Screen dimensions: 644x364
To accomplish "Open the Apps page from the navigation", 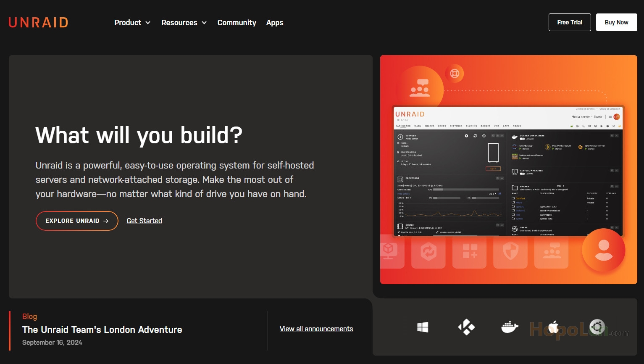I will pyautogui.click(x=275, y=23).
